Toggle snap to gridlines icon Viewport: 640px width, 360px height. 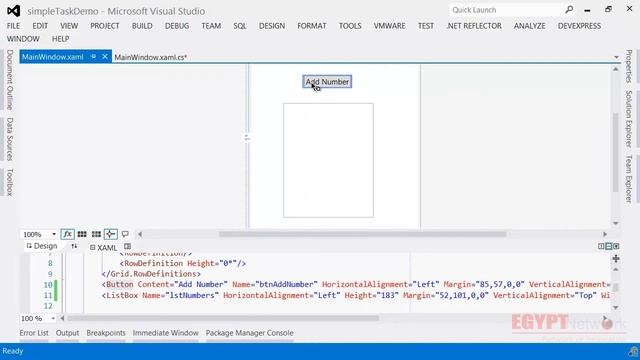coord(96,234)
